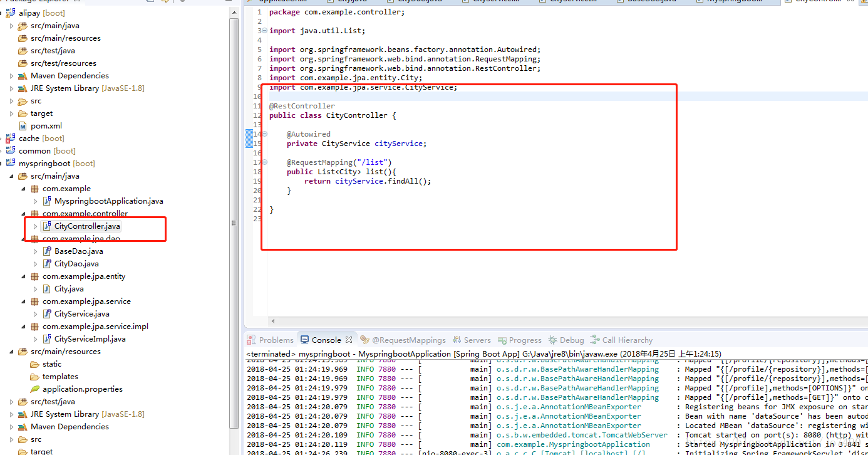Open the Progress tab
868x455 pixels.
click(x=519, y=340)
